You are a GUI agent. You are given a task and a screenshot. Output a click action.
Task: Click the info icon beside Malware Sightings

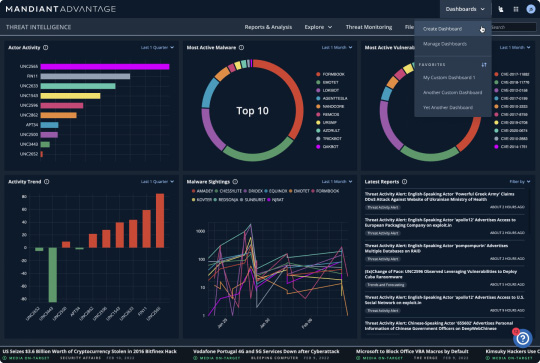235,182
